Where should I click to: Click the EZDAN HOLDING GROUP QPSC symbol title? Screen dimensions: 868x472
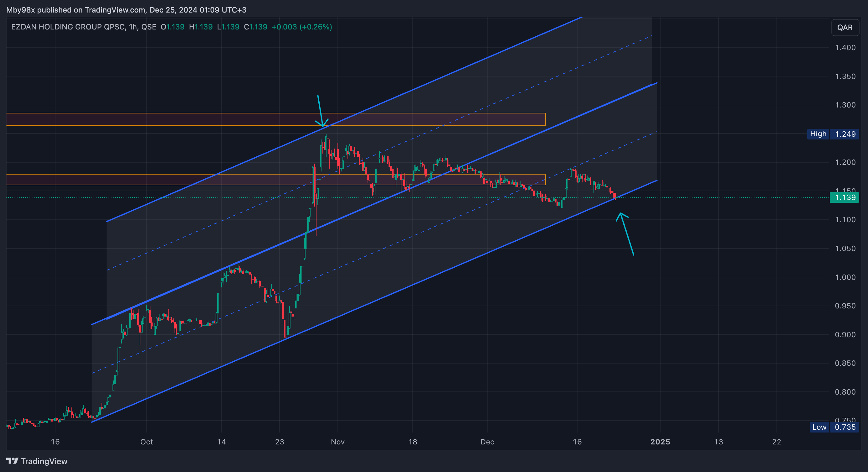click(68, 27)
